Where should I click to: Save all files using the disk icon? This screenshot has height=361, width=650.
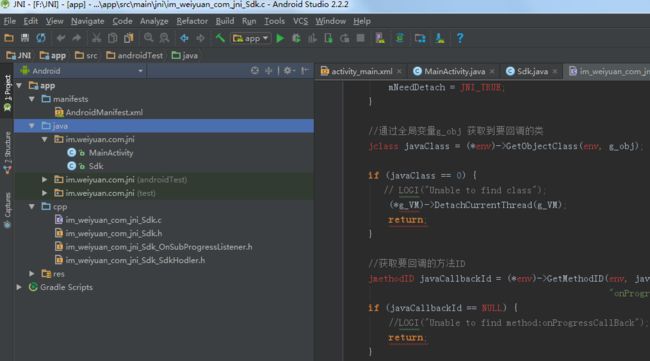[x=25, y=38]
